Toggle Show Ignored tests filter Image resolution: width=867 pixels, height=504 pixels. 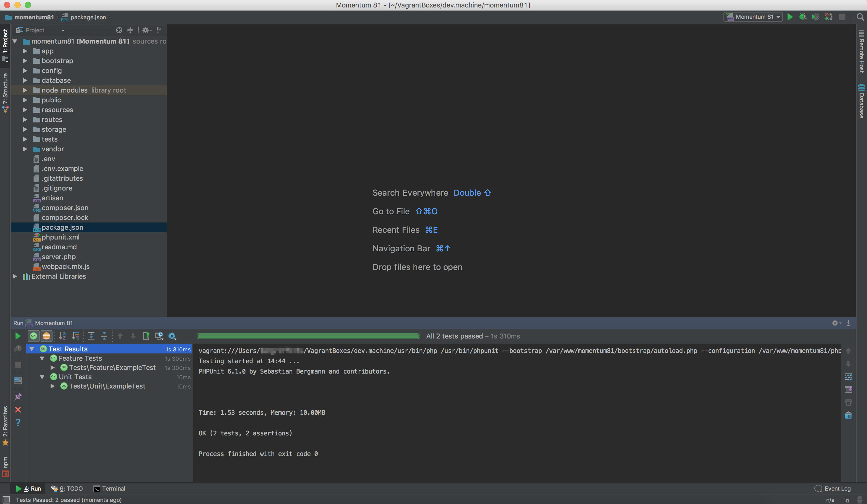46,336
